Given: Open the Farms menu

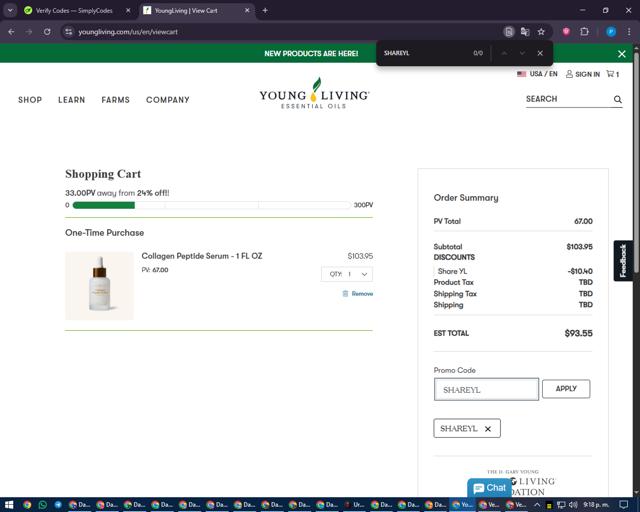Looking at the screenshot, I should pyautogui.click(x=116, y=100).
